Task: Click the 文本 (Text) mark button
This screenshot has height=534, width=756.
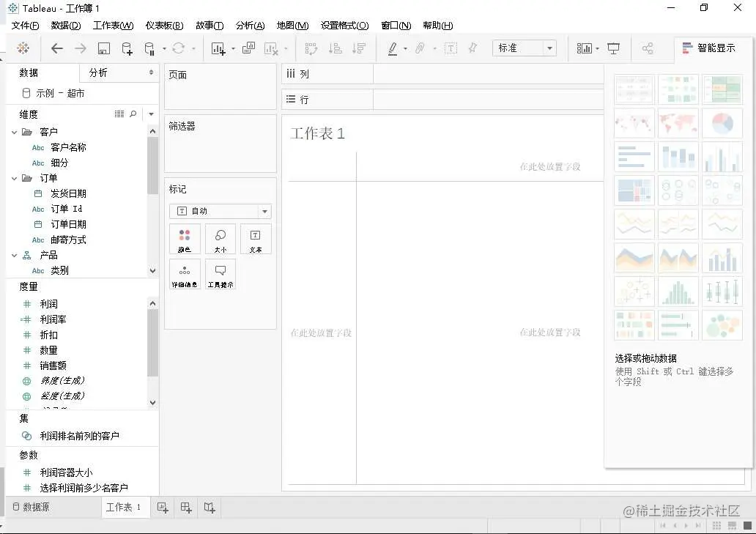Action: pyautogui.click(x=256, y=238)
